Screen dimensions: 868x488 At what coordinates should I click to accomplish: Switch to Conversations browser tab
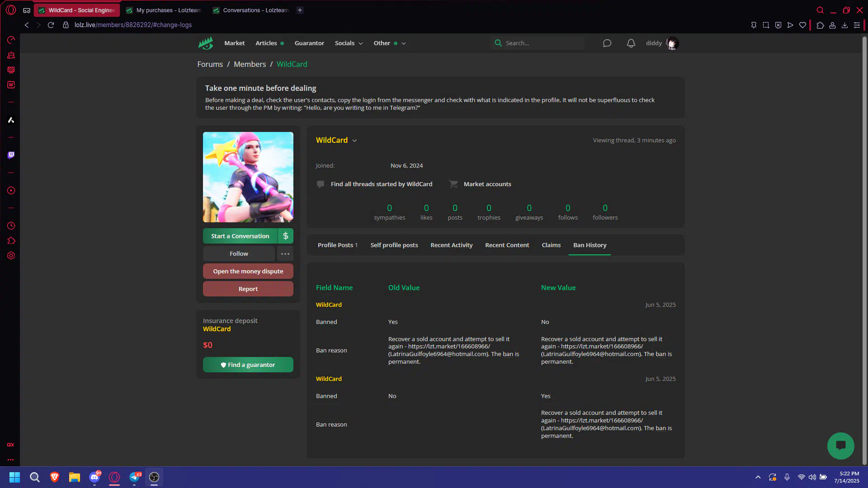click(x=251, y=10)
